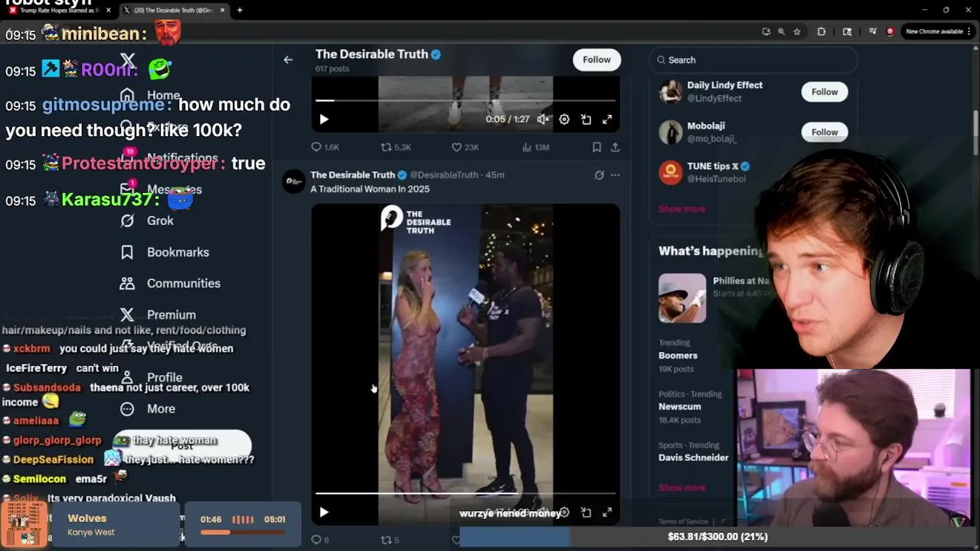Open Chrome media controls icon
This screenshot has height=551, width=980.
tap(873, 31)
